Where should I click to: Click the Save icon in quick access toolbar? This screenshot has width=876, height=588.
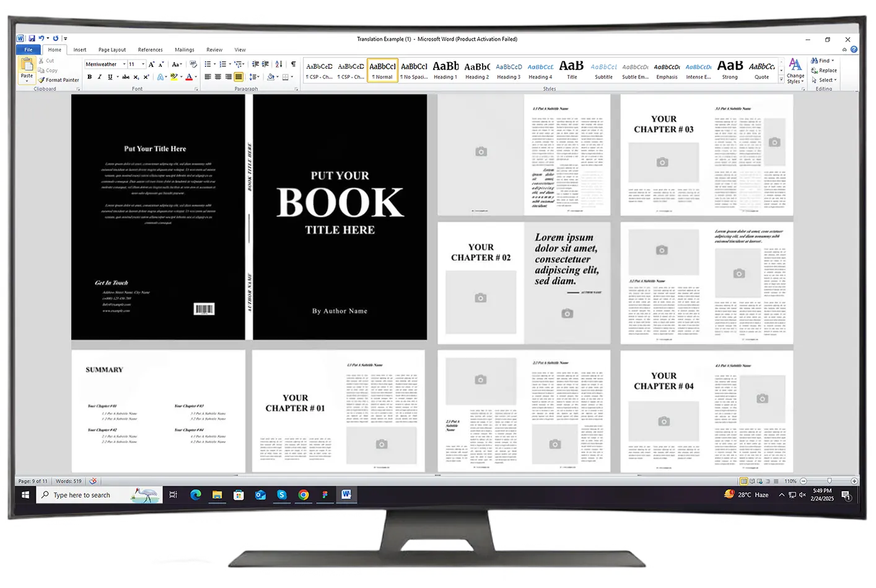pyautogui.click(x=32, y=38)
